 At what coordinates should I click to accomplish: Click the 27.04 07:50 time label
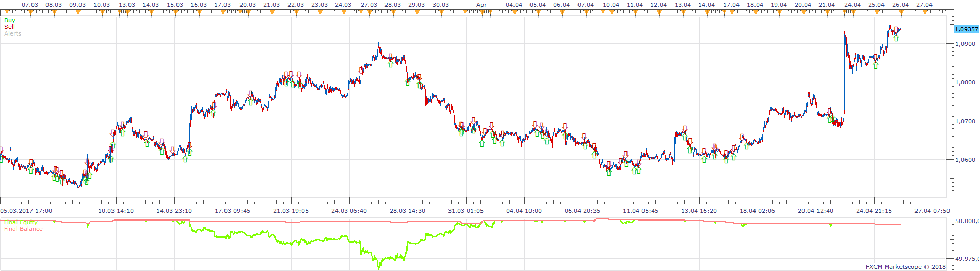coord(933,211)
